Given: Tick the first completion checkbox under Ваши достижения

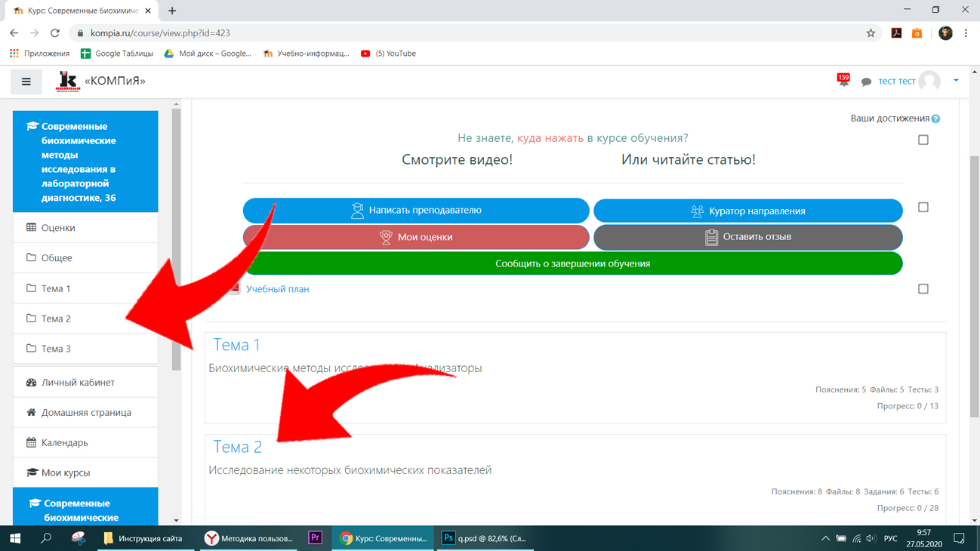Looking at the screenshot, I should coord(923,140).
